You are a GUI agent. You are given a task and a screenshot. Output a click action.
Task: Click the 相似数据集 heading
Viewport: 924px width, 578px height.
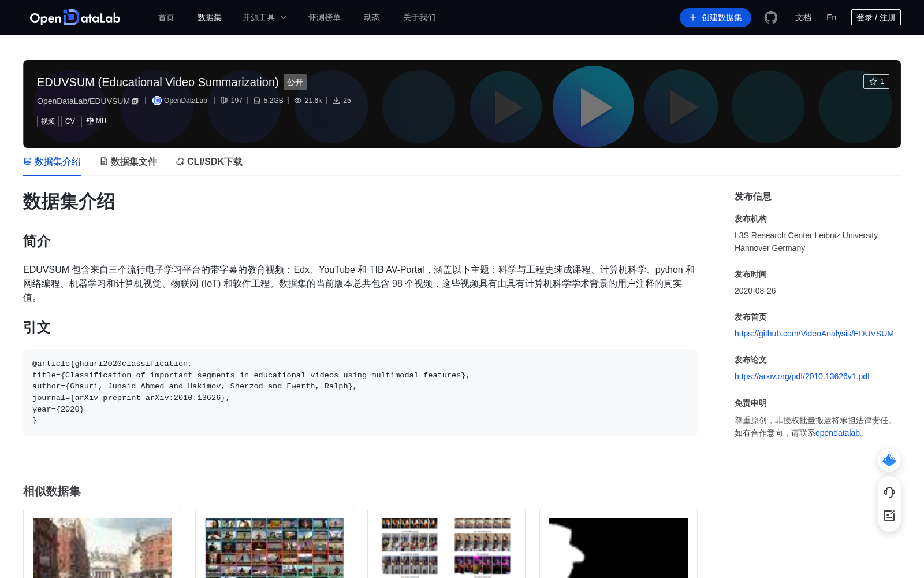click(x=52, y=491)
